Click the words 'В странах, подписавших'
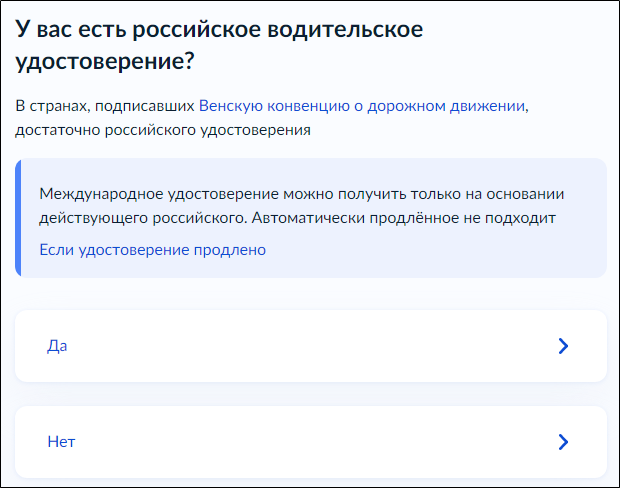Screen dimensions: 620x488 (105, 105)
